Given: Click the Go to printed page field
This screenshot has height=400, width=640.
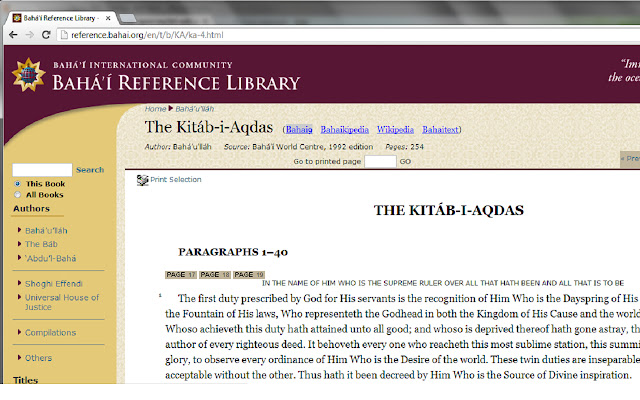Looking at the screenshot, I should click(x=380, y=162).
